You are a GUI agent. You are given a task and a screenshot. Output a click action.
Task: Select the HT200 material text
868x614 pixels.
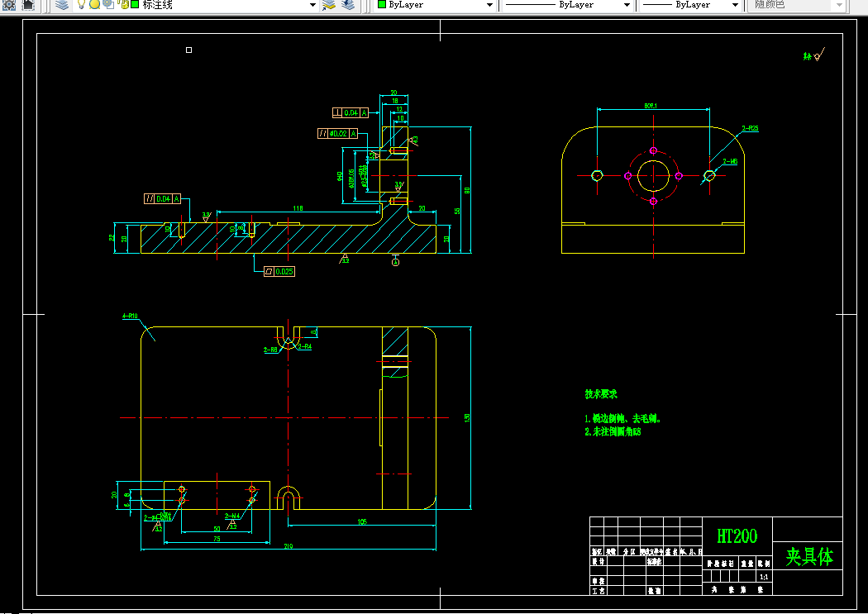point(737,535)
